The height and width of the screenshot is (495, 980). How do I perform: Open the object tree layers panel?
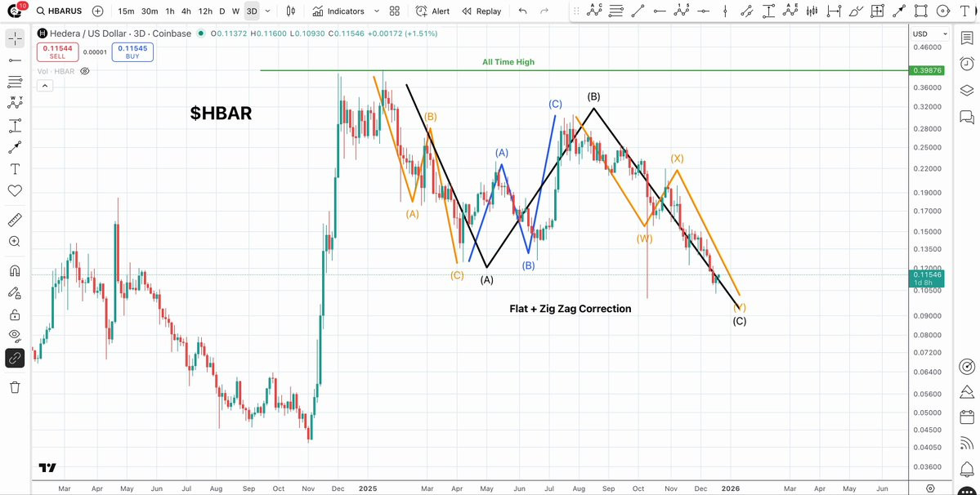pos(967,90)
